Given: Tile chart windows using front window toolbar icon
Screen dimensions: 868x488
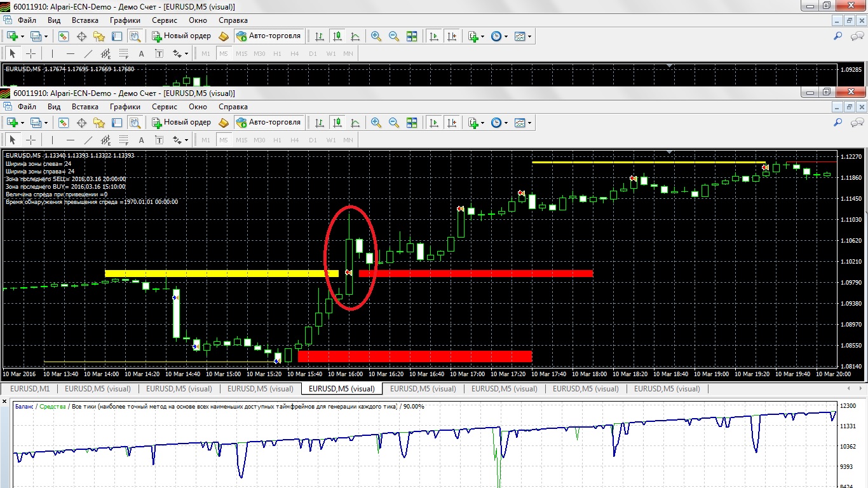Looking at the screenshot, I should point(412,123).
